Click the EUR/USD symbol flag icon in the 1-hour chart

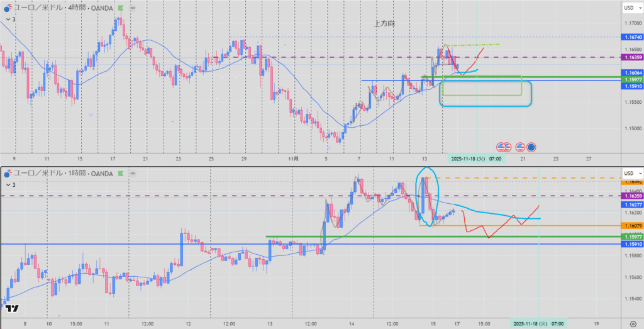click(8, 172)
